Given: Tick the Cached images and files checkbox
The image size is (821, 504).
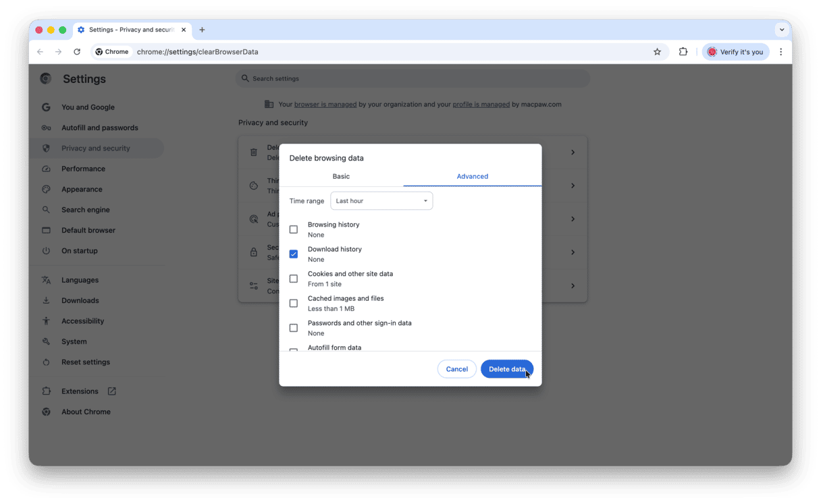Looking at the screenshot, I should tap(294, 304).
